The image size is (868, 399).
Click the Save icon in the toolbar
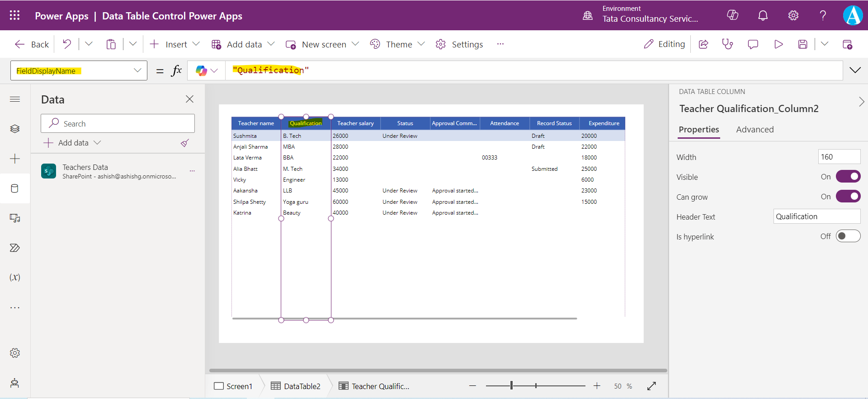[802, 44]
